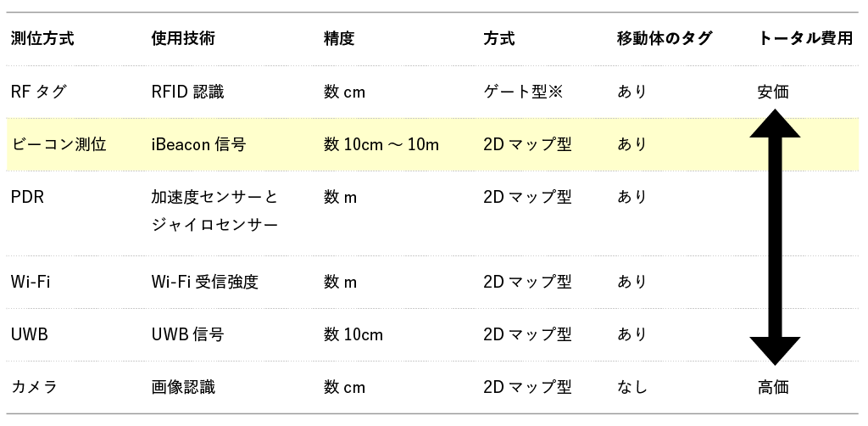The width and height of the screenshot is (868, 426).
Task: Click the ゲート型※ cell
Action: click(522, 92)
